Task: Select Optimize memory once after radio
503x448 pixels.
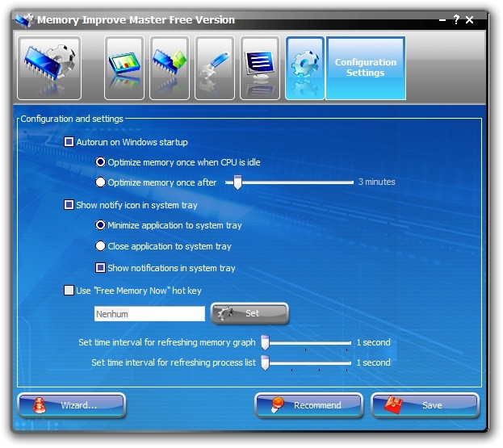Action: tap(100, 182)
